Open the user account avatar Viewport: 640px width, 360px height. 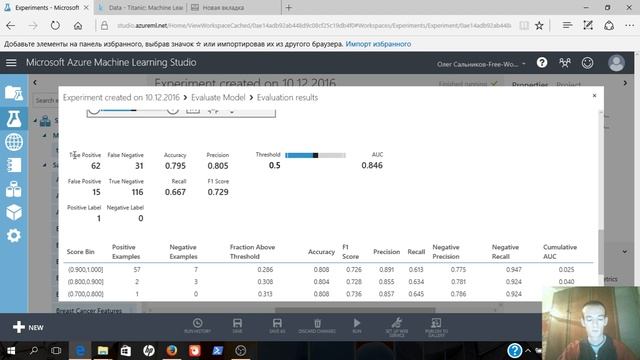coord(616,63)
